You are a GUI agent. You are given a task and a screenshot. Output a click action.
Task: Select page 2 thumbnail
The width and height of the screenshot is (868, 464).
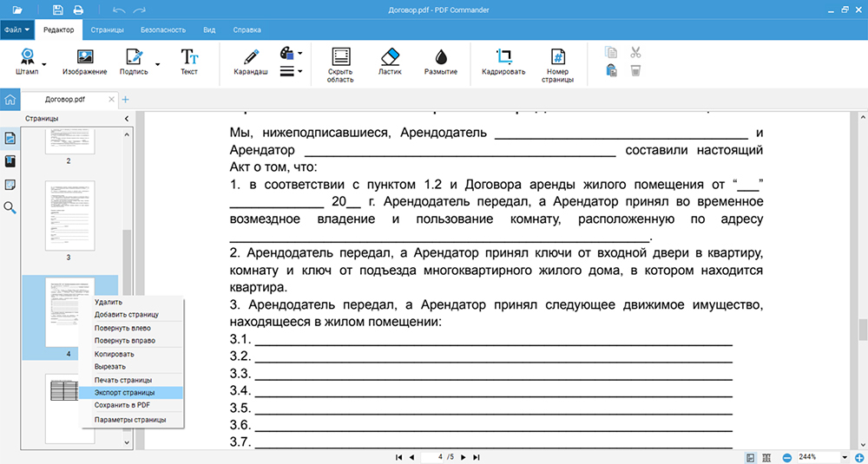[69, 143]
